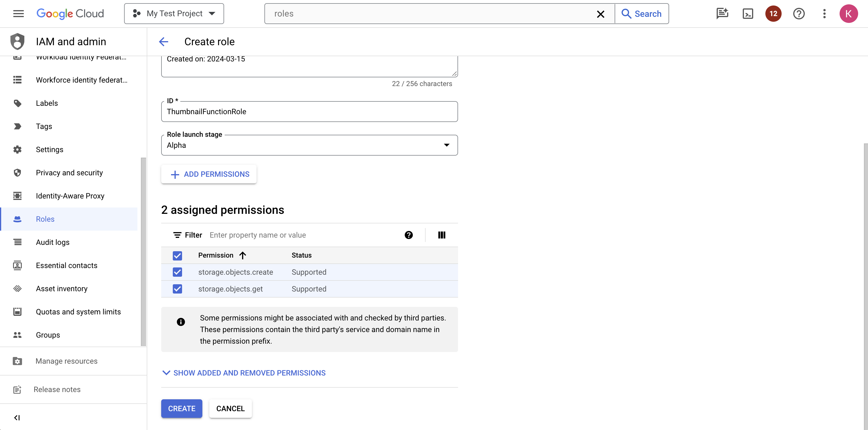The image size is (868, 430).
Task: Click the filter icon in permissions table
Action: (177, 235)
